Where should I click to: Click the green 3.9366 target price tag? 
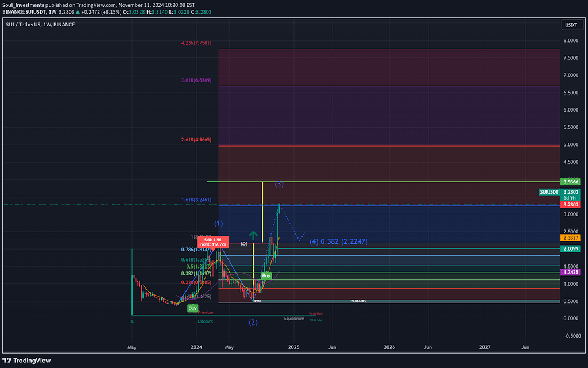point(570,181)
